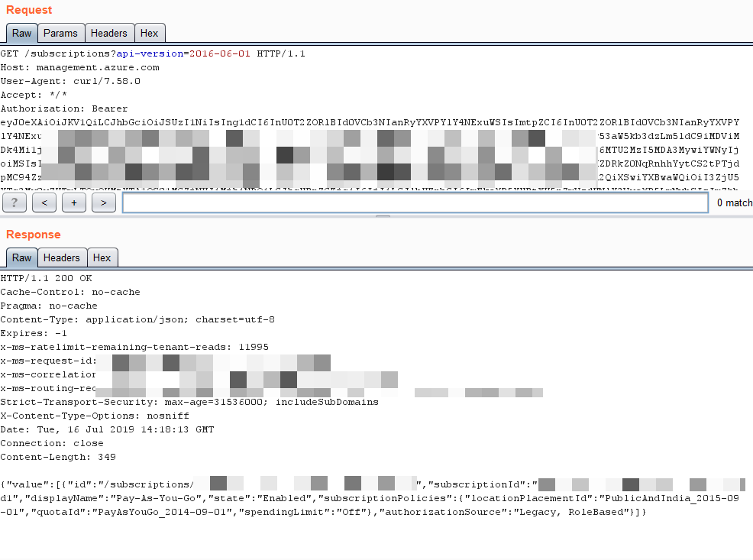
Task: View the Request Headers tab
Action: tap(109, 33)
